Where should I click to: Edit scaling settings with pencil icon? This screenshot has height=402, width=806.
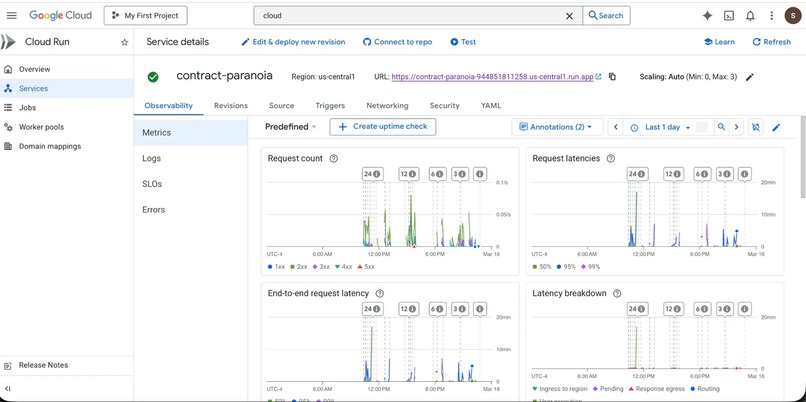coord(750,77)
